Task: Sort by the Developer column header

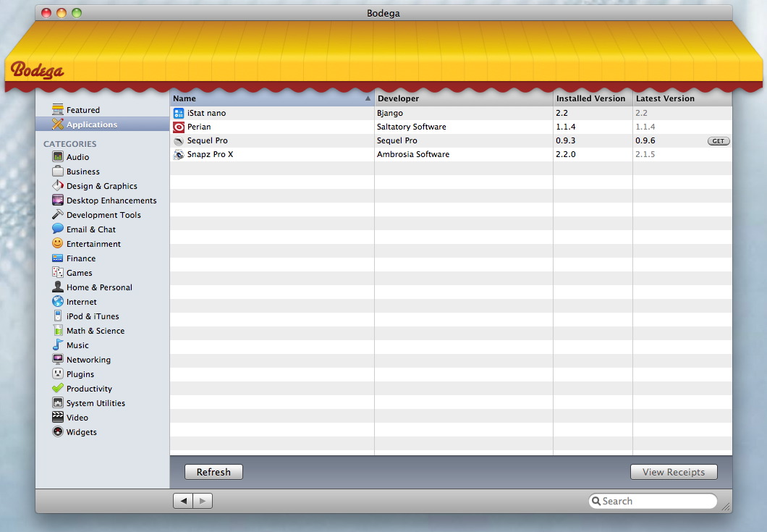Action: 464,98
